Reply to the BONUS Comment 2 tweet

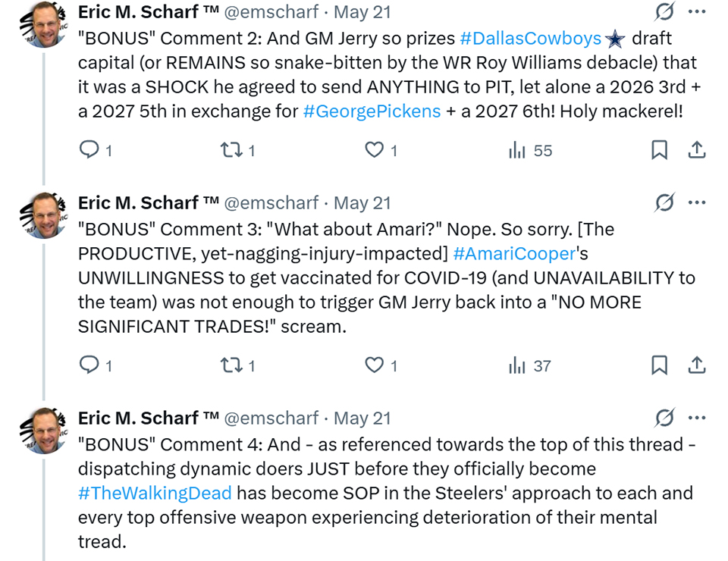89,150
